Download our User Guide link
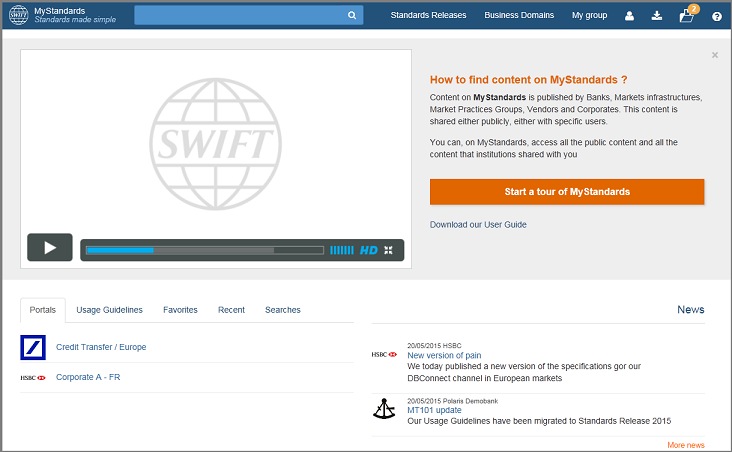 478,225
